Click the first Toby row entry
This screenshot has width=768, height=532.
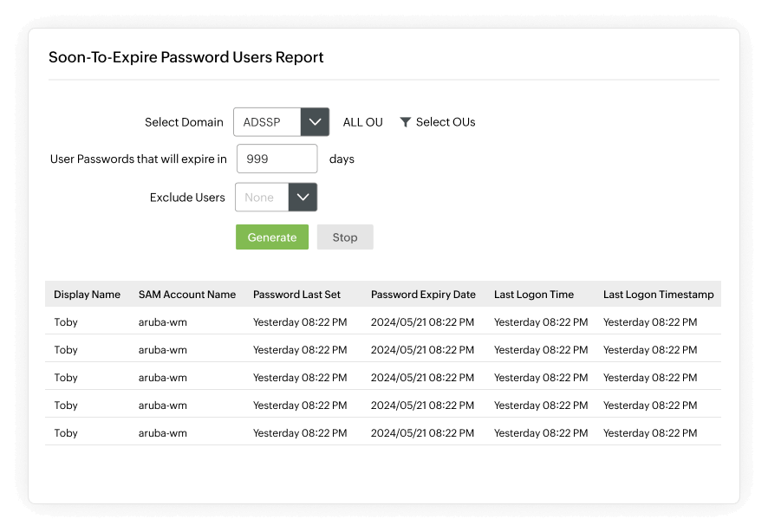click(x=66, y=321)
